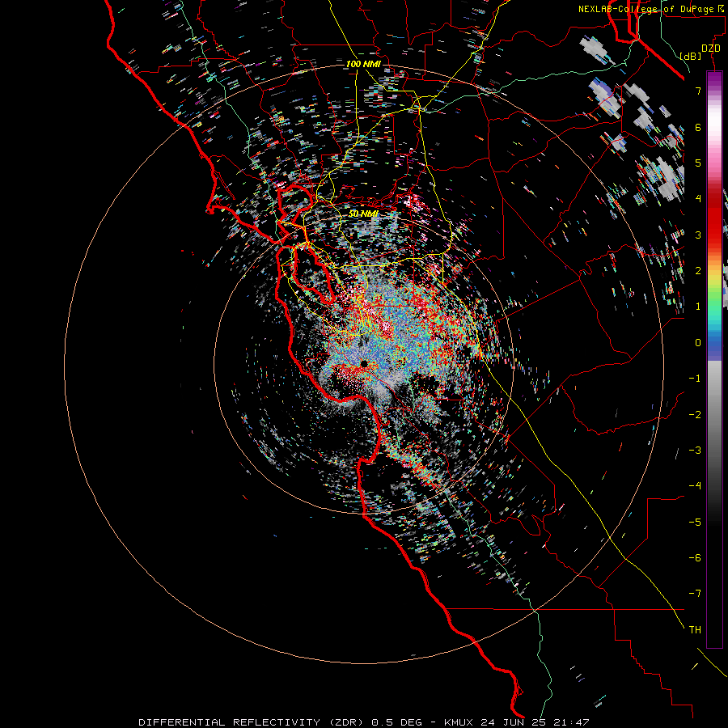The image size is (728, 728).
Task: Click the 'KMUX' station identifier in the caption
Action: click(460, 722)
